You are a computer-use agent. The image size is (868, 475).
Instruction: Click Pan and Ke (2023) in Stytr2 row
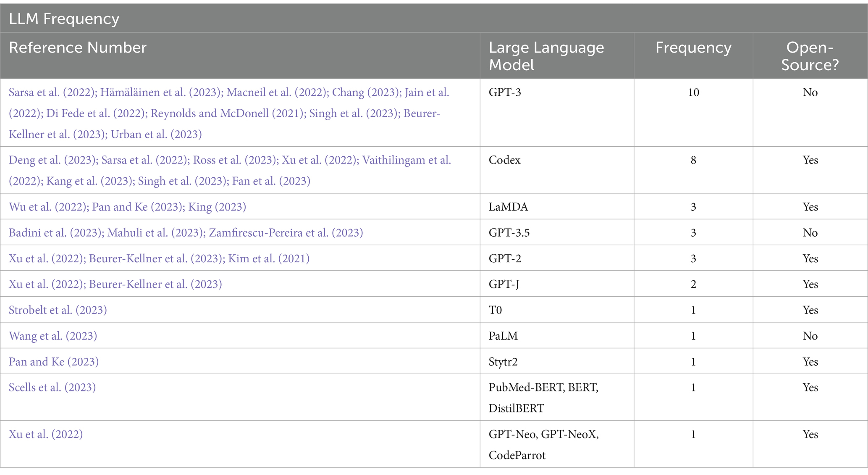click(x=54, y=362)
